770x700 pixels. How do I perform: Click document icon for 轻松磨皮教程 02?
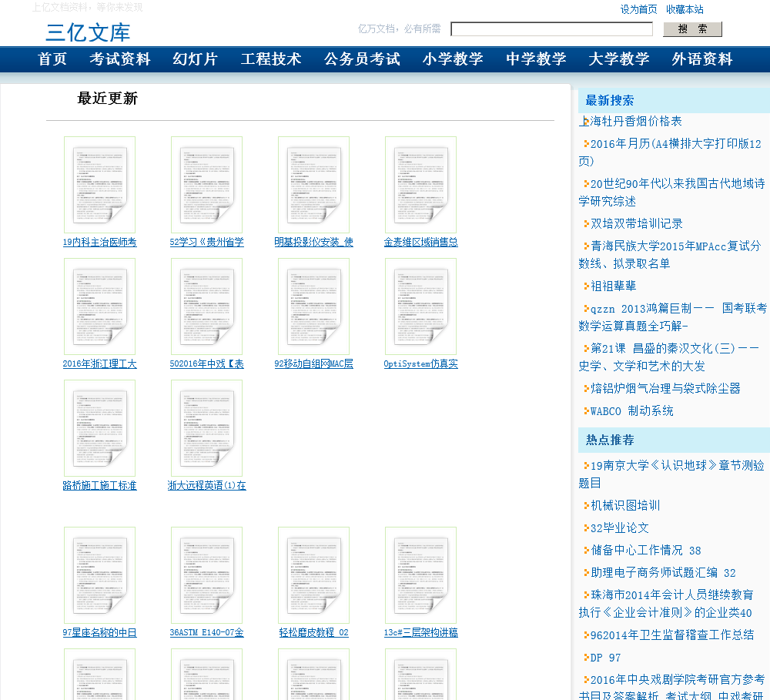point(313,574)
